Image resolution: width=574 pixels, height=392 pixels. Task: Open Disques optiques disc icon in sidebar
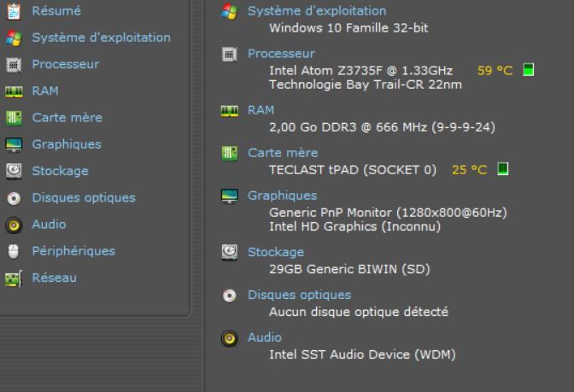point(14,198)
